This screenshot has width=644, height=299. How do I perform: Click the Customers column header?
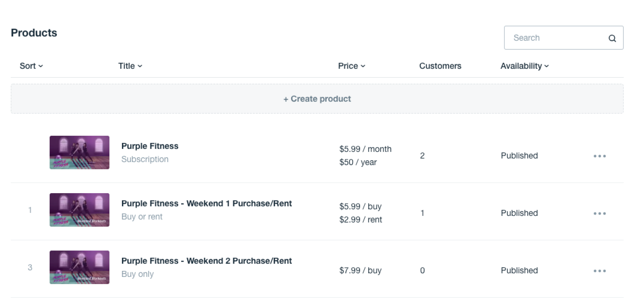(x=440, y=66)
